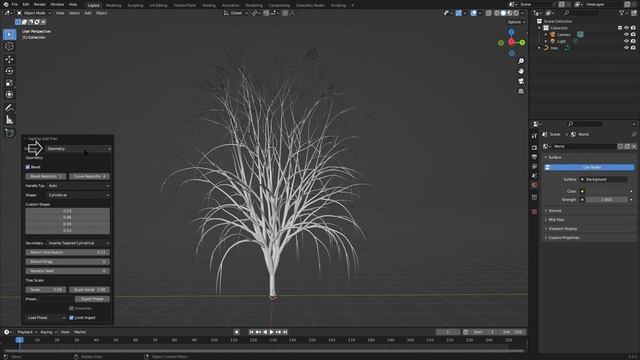Open the Shape Cylindrical dropdown
The image size is (640, 360).
point(78,195)
